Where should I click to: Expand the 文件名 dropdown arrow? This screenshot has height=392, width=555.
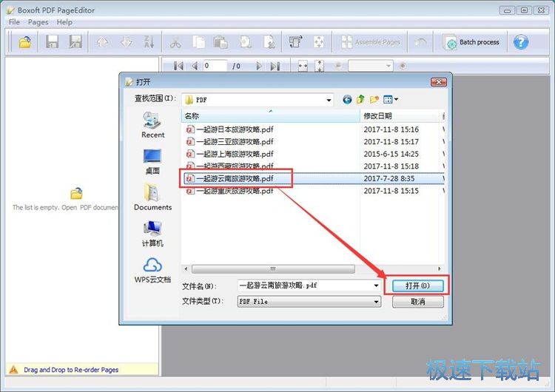point(376,285)
